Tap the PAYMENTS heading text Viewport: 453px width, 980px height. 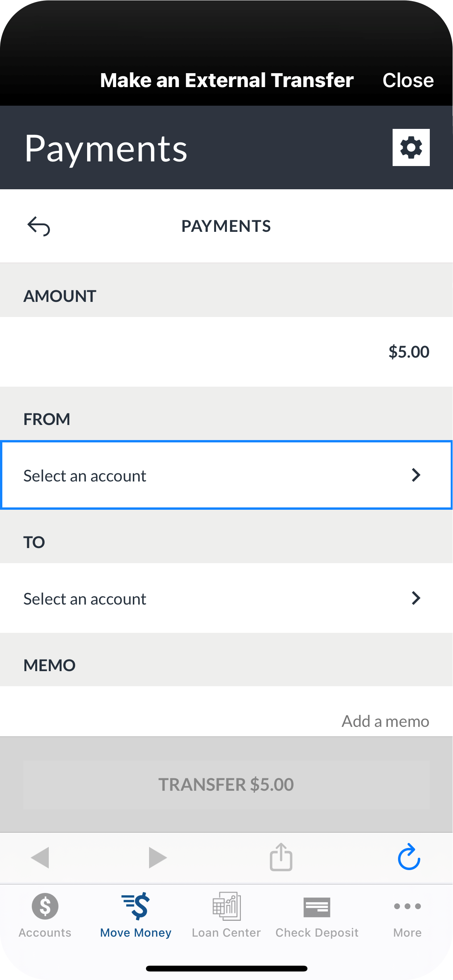[x=226, y=226]
